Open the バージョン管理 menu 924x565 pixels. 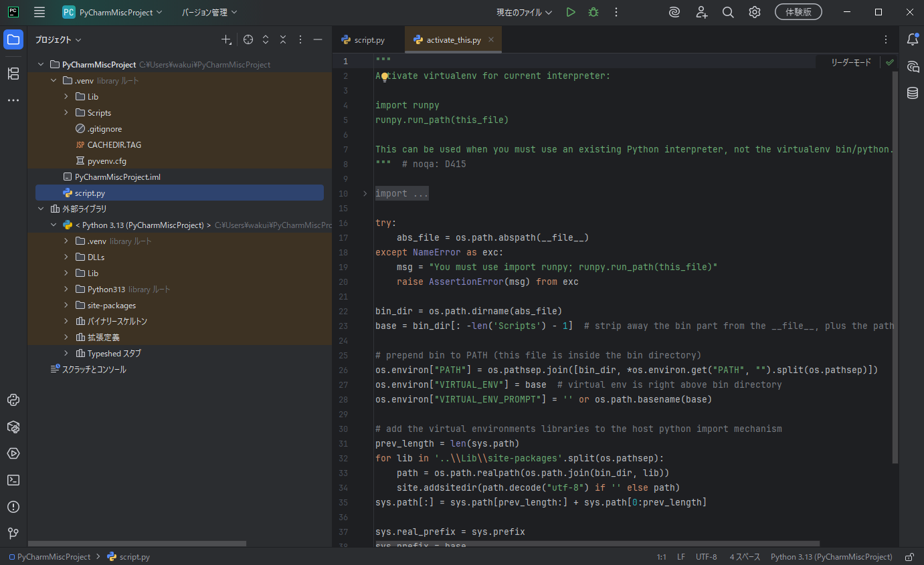[209, 12]
